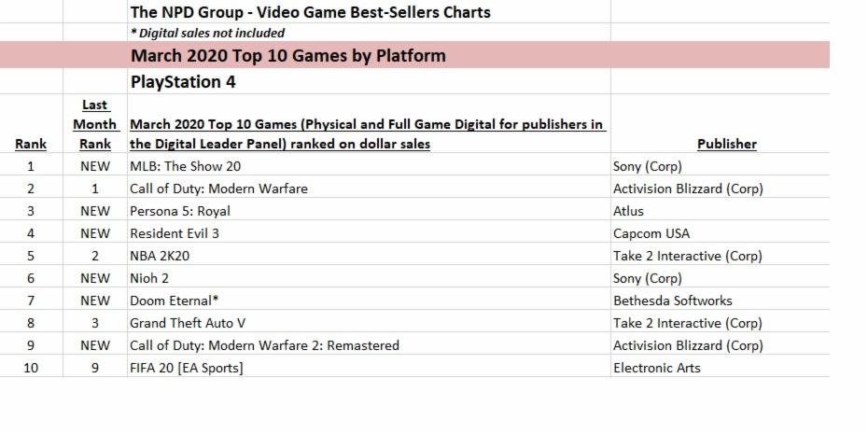Click the PlayStation 4 platform heading
Image resolution: width=868 pixels, height=434 pixels.
[183, 82]
